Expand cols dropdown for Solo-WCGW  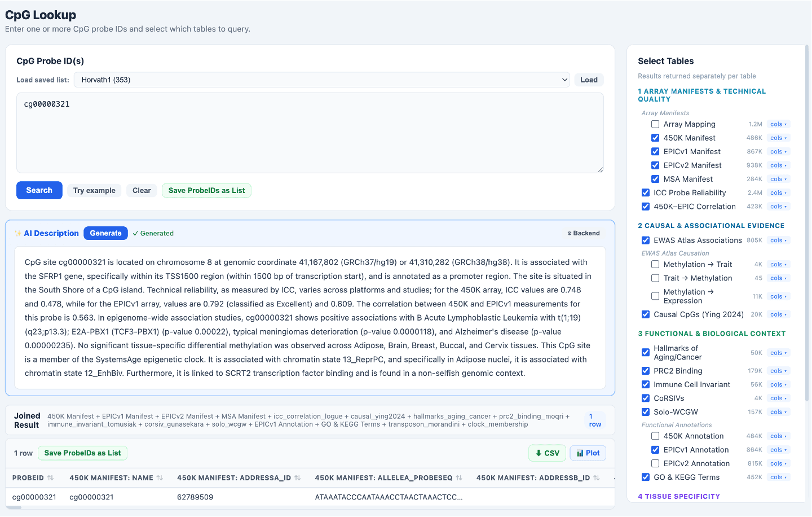[779, 412]
